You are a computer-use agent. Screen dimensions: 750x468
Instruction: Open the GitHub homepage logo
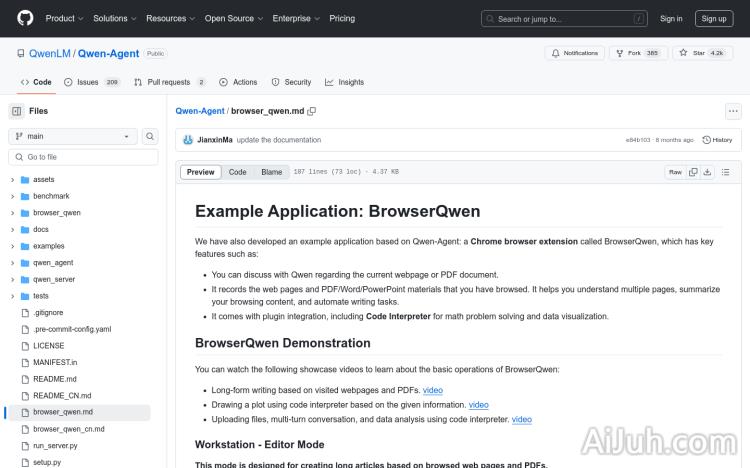[x=25, y=18]
